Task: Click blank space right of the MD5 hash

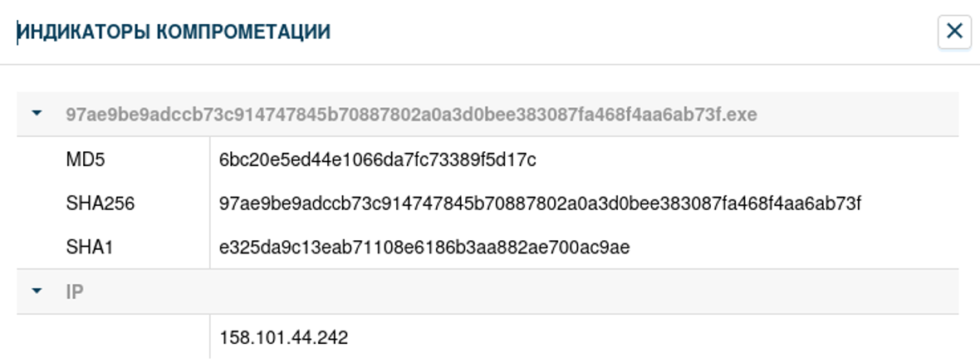Action: coord(747,159)
